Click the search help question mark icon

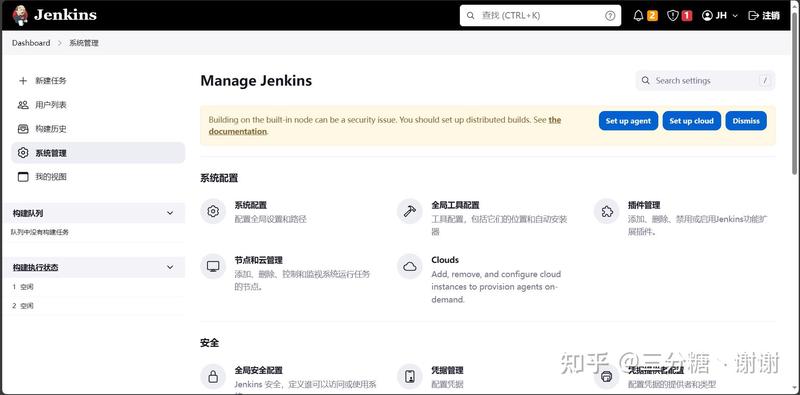pos(610,16)
